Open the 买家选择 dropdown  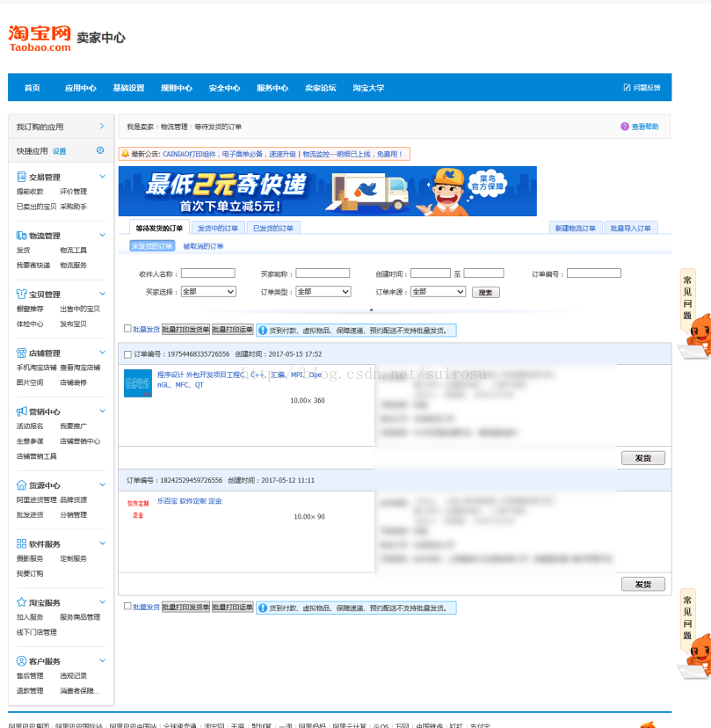(x=208, y=292)
